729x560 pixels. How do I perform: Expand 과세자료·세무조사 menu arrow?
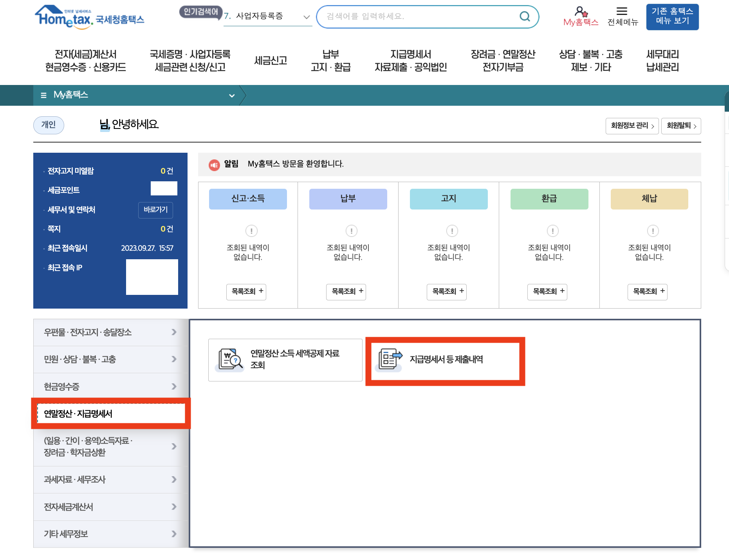tap(174, 479)
